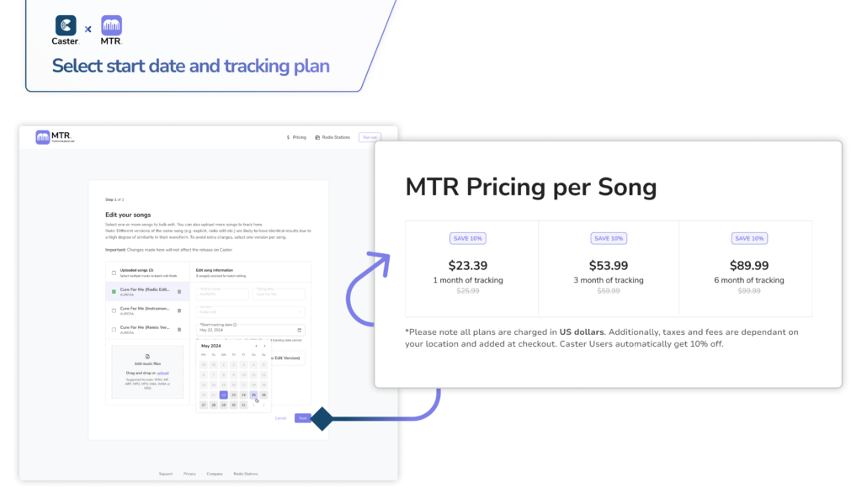Screen dimensions: 862x504
Task: Go to next month in calendar
Action: pyautogui.click(x=264, y=346)
